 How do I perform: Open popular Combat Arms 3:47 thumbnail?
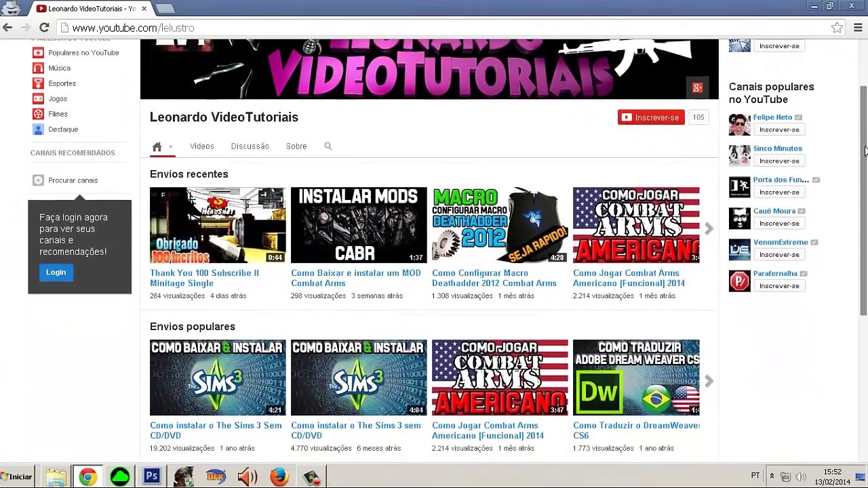500,378
